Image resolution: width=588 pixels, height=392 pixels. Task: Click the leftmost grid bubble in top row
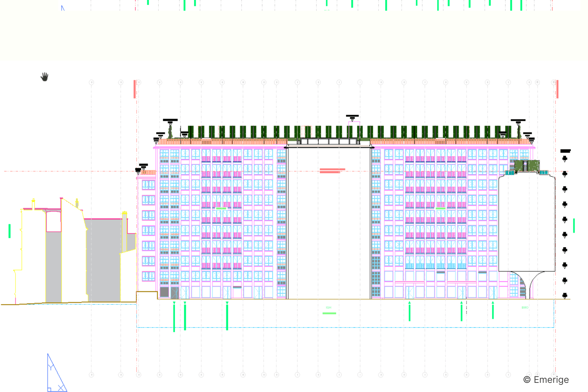pyautogui.click(x=91, y=82)
